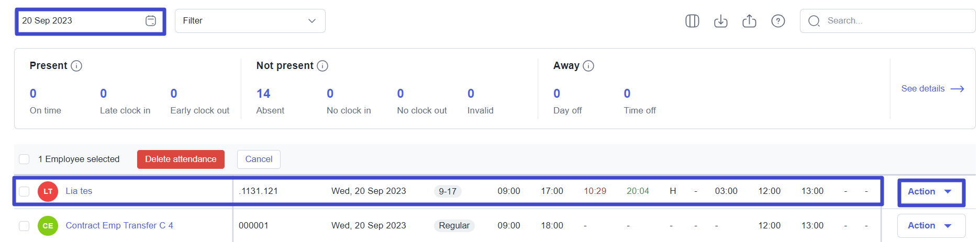Image resolution: width=980 pixels, height=242 pixels.
Task: Toggle the select-all employees checkbox
Action: point(24,159)
